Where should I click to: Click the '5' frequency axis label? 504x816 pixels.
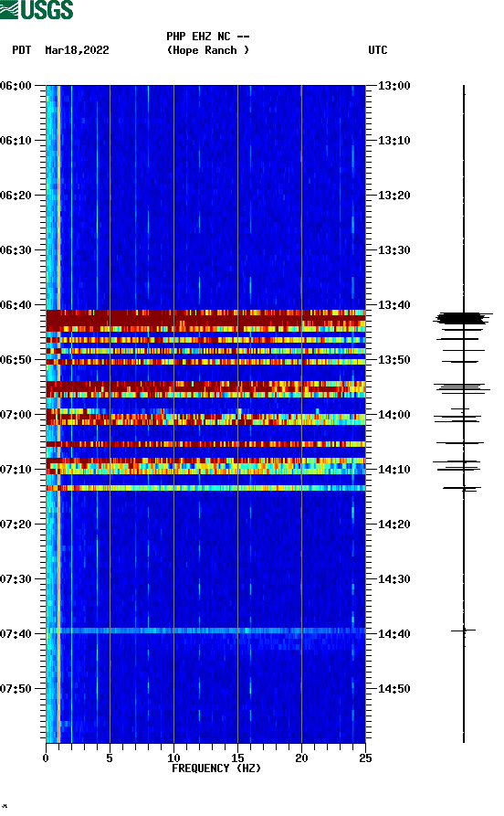pyautogui.click(x=110, y=758)
